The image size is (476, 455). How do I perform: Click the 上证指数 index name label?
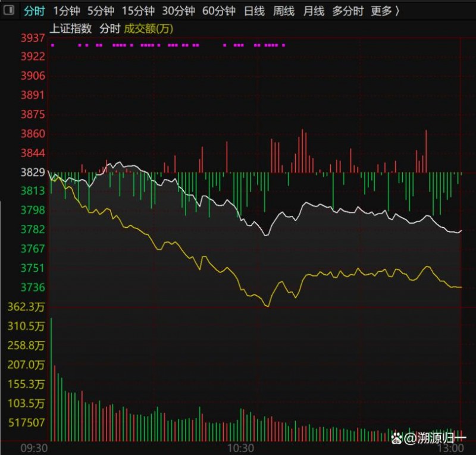click(71, 28)
